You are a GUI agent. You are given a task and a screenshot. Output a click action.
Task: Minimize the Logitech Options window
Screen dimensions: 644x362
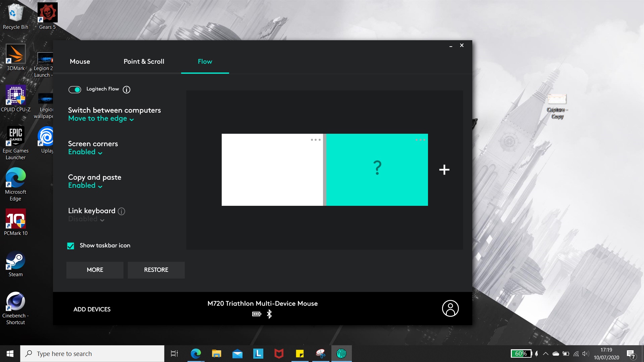tap(451, 46)
